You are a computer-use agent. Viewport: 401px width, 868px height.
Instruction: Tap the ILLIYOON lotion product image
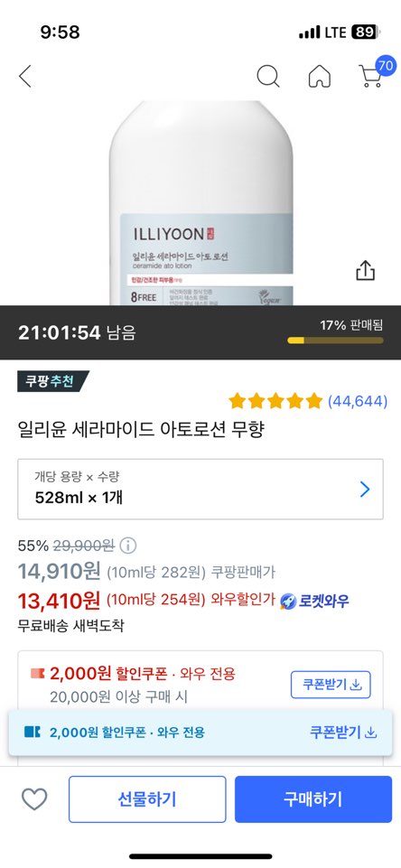click(x=200, y=203)
